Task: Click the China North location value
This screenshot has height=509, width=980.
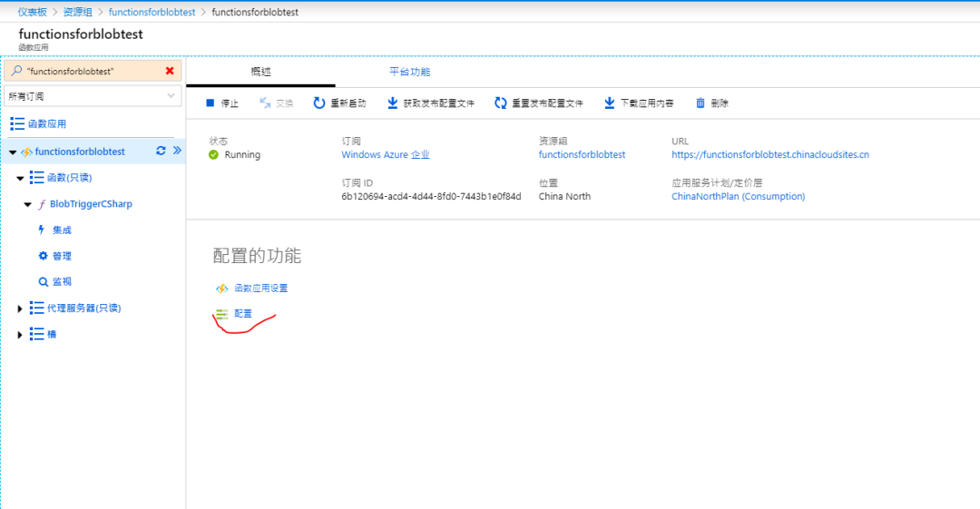Action: (564, 196)
